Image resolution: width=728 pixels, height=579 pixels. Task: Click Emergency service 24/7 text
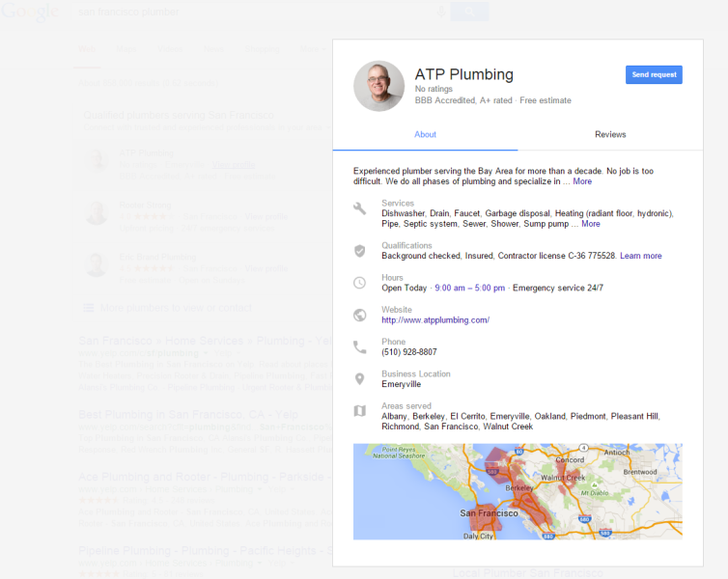pos(558,288)
